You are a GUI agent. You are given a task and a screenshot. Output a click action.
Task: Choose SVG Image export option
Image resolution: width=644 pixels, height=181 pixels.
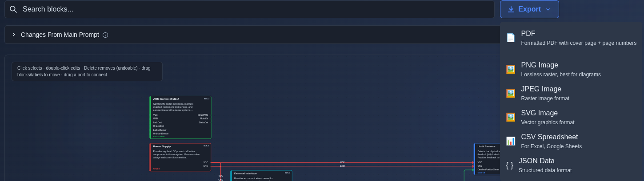572,118
